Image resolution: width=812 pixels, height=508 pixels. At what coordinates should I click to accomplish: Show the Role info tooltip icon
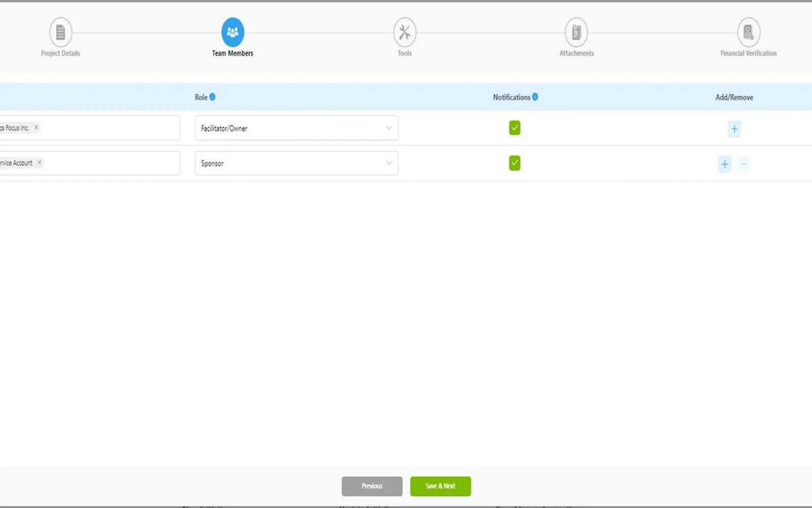tap(213, 97)
